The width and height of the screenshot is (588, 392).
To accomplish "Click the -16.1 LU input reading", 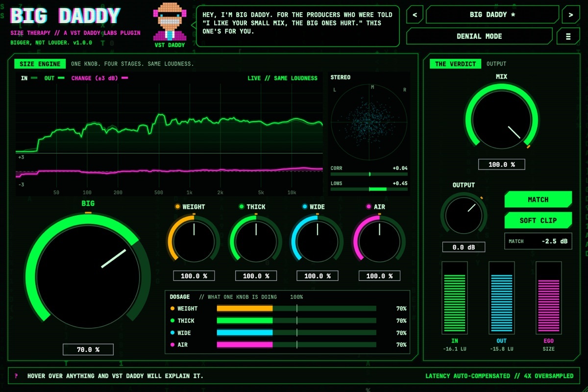I will 455,349.
